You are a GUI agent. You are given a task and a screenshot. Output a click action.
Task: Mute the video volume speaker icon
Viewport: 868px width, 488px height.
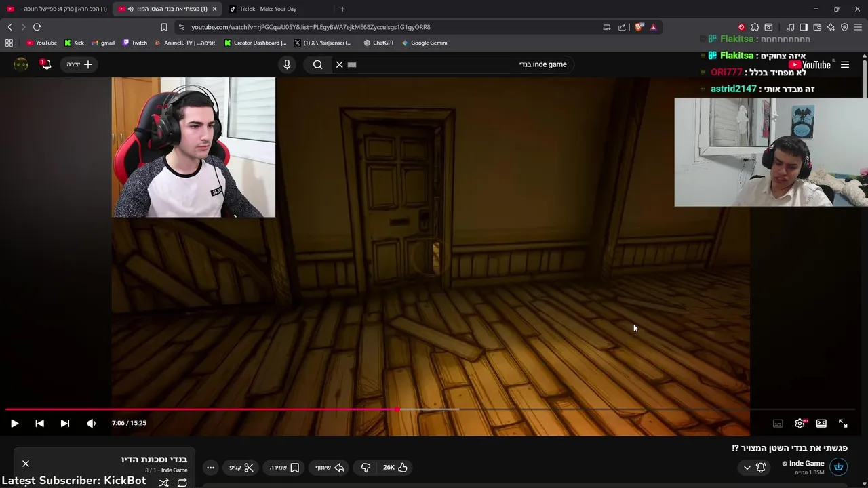pos(91,423)
